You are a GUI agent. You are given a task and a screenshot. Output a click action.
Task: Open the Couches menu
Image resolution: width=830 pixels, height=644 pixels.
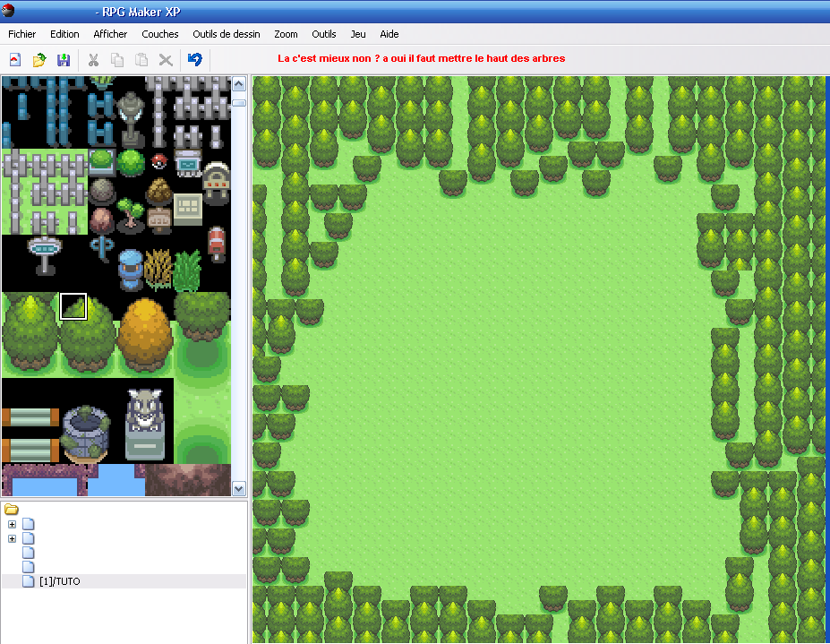(160, 34)
